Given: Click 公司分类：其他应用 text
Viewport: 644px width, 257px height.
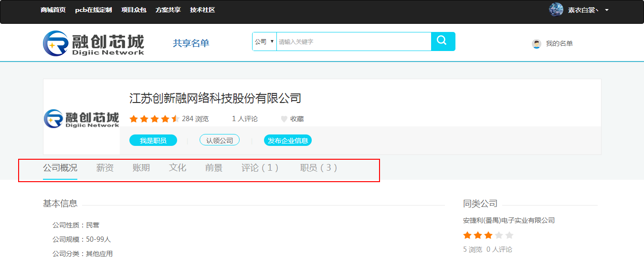Looking at the screenshot, I should [x=83, y=254].
